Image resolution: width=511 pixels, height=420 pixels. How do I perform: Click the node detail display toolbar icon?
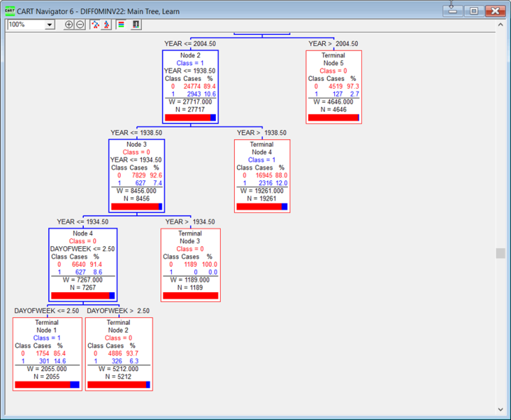tap(136, 24)
